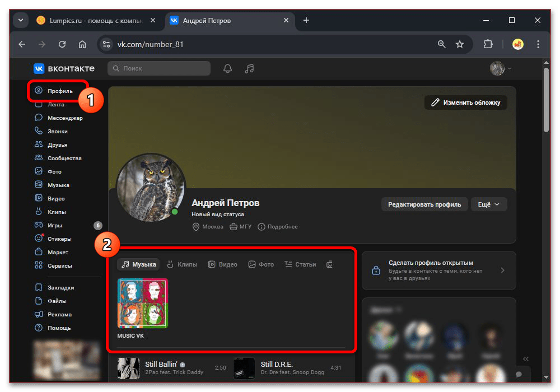Expand the Ещё dropdown button
This screenshot has width=560, height=392.
489,204
